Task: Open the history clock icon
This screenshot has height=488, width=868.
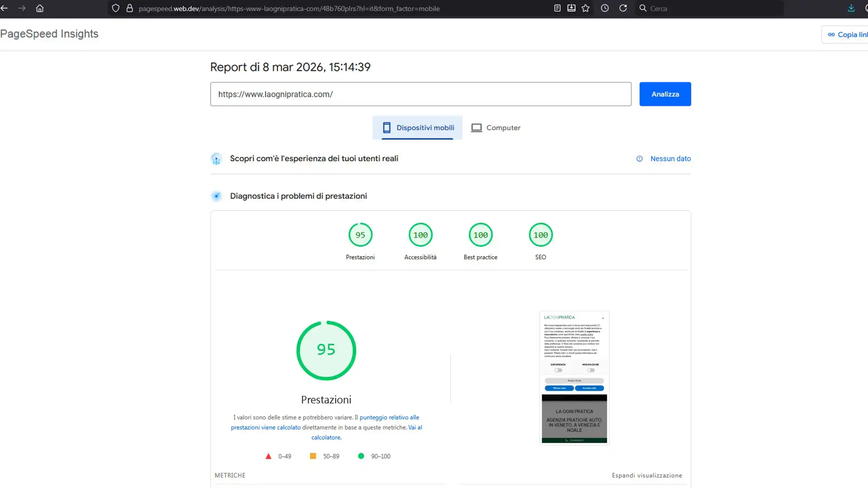Action: click(605, 8)
